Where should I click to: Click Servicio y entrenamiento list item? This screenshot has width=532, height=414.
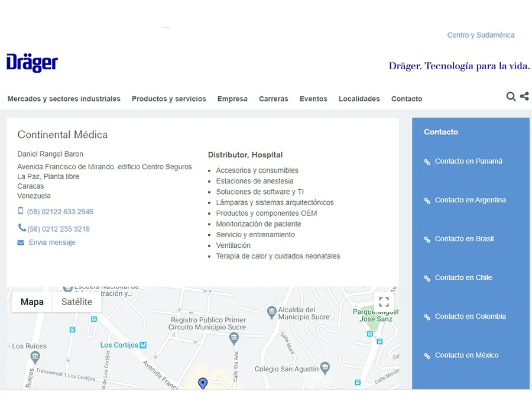[x=255, y=235]
